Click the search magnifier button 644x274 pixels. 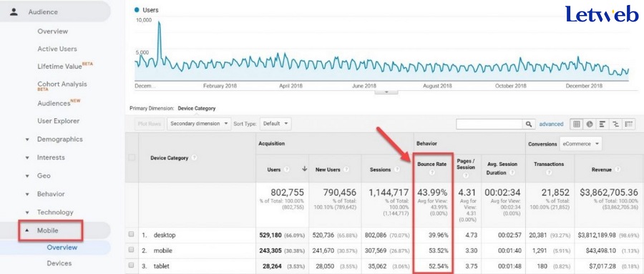[x=529, y=124]
